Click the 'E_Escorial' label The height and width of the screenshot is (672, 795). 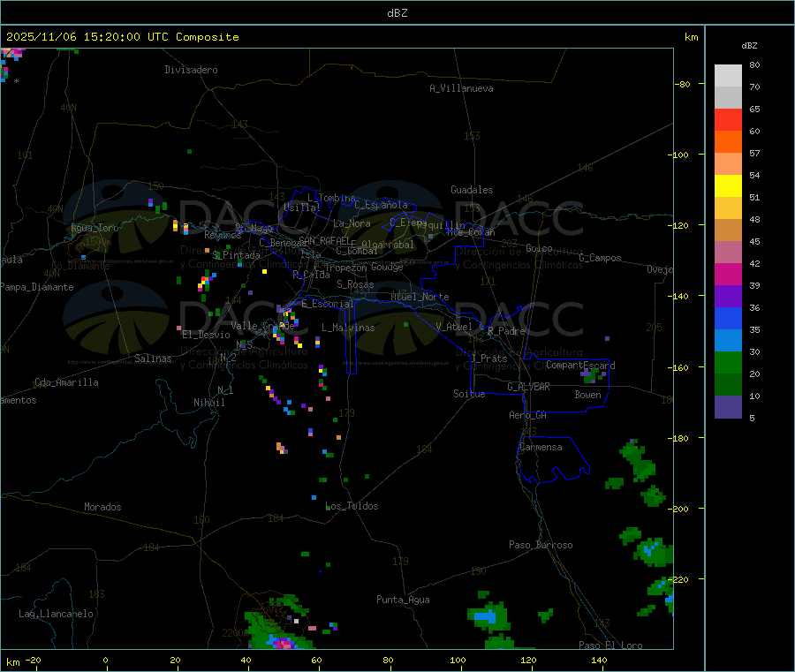[328, 304]
